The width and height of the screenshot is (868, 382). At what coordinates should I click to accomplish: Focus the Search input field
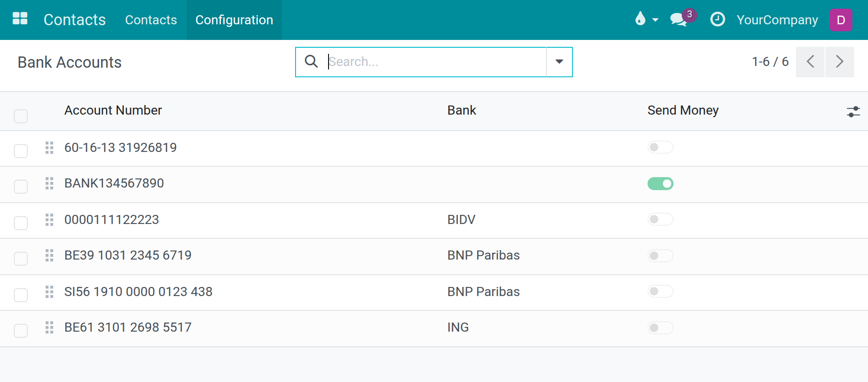(x=436, y=62)
